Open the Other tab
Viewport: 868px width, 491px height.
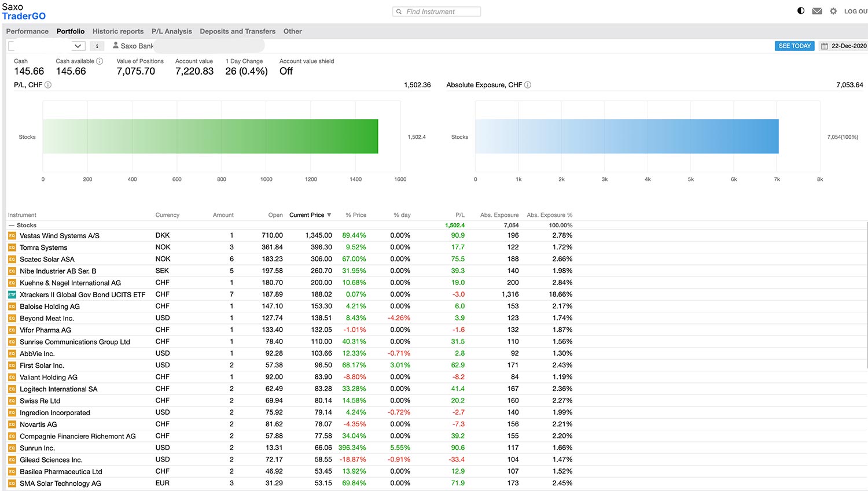point(293,31)
